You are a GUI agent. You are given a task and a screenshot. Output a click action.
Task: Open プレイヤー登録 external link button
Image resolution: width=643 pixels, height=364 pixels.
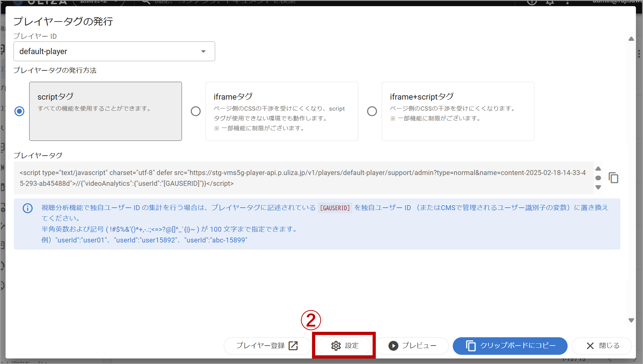click(267, 346)
